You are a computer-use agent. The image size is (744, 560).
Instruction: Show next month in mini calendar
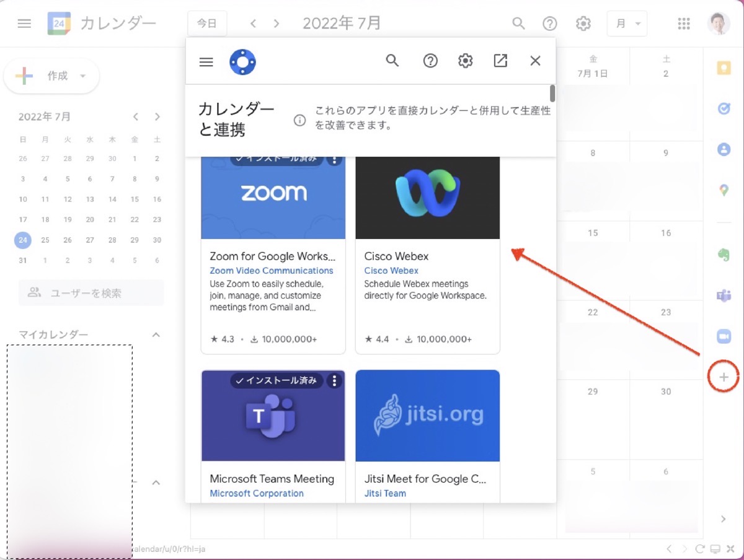tap(157, 116)
